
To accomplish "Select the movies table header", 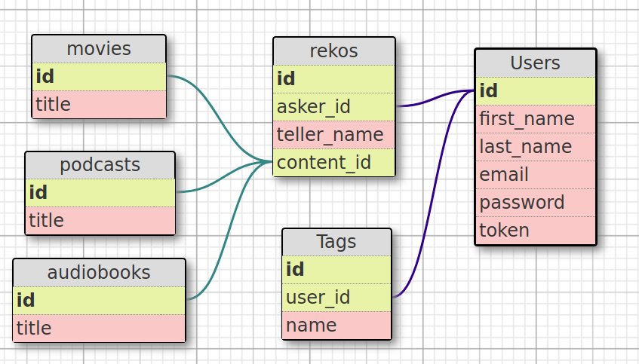I will click(99, 49).
